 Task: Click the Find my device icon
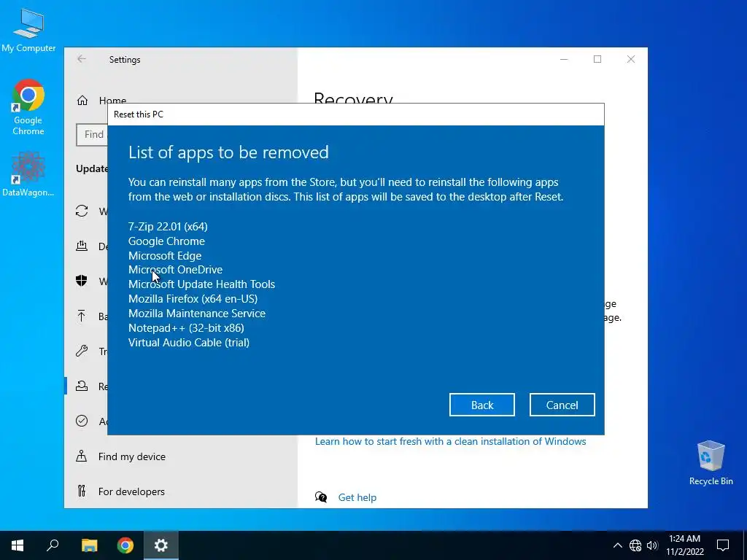click(82, 456)
